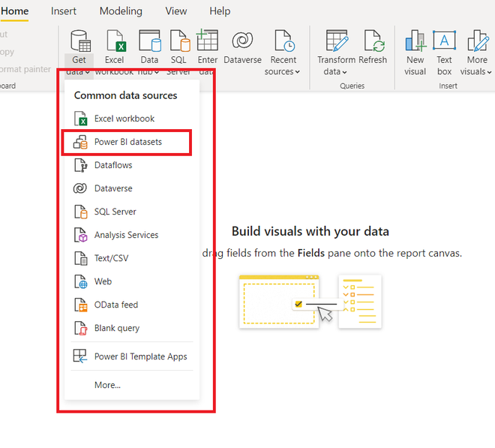Image resolution: width=495 pixels, height=448 pixels.
Task: Select Power BI datasets from the list
Action: pyautogui.click(x=132, y=142)
